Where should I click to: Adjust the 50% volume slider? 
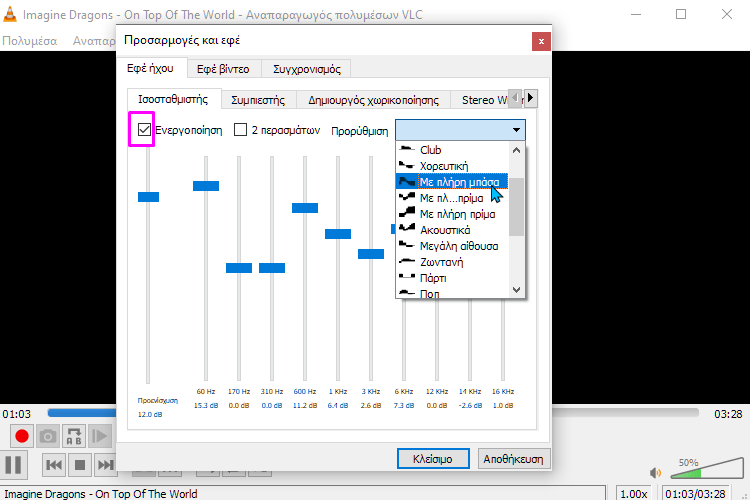[x=707, y=468]
